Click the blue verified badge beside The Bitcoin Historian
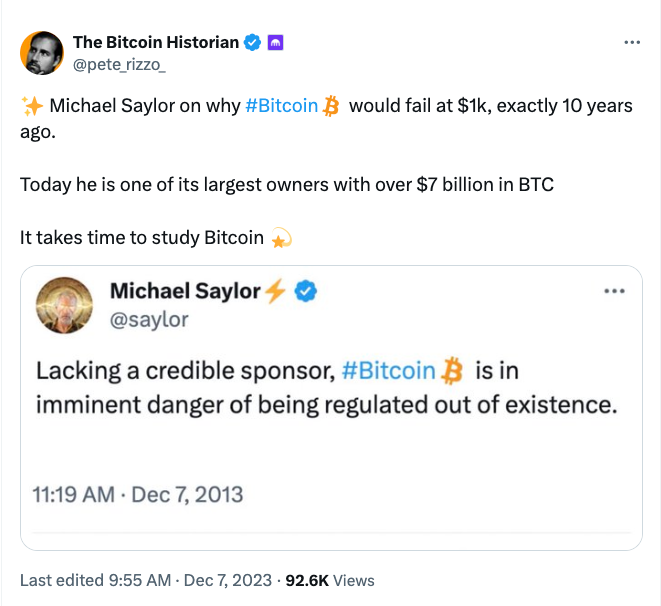The height and width of the screenshot is (606, 661). pos(254,42)
